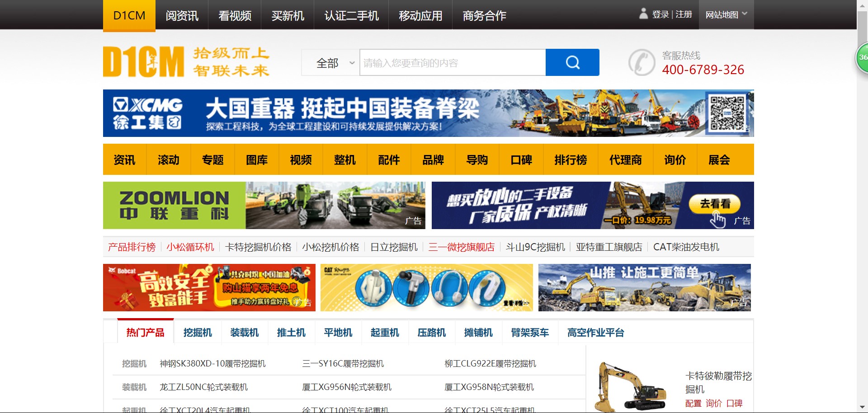
Task: Open 排行榜 in the yellow nav bar
Action: [571, 160]
